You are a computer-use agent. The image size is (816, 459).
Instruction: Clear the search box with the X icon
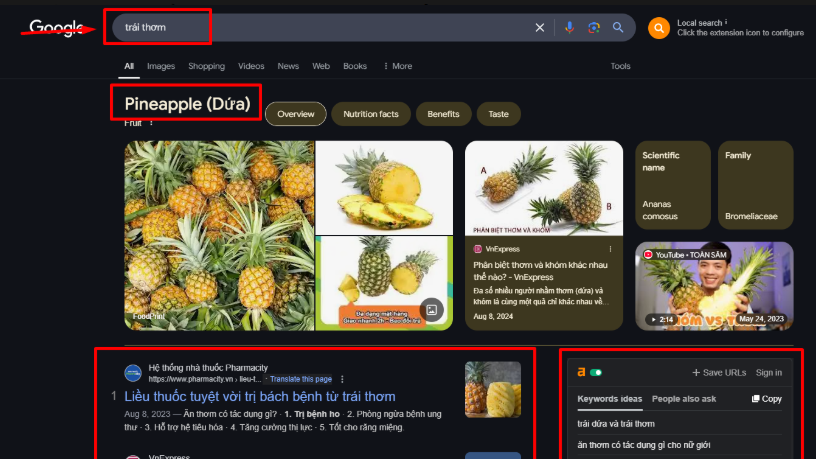click(x=540, y=28)
